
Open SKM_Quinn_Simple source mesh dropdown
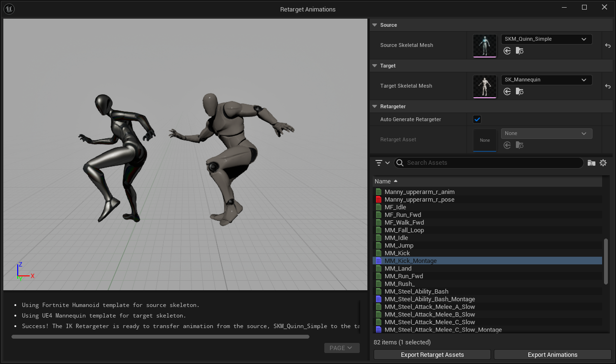pos(547,39)
